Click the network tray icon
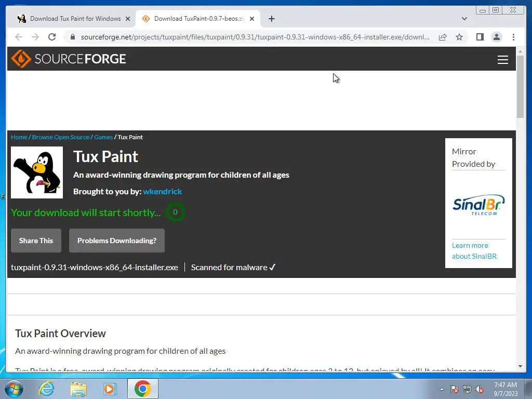The image size is (532, 399). pos(467,389)
